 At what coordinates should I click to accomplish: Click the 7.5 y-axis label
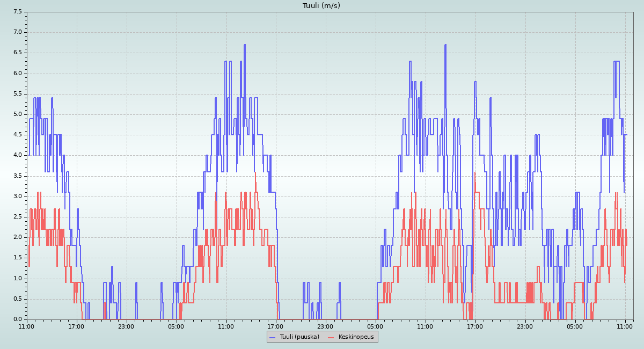pos(17,11)
